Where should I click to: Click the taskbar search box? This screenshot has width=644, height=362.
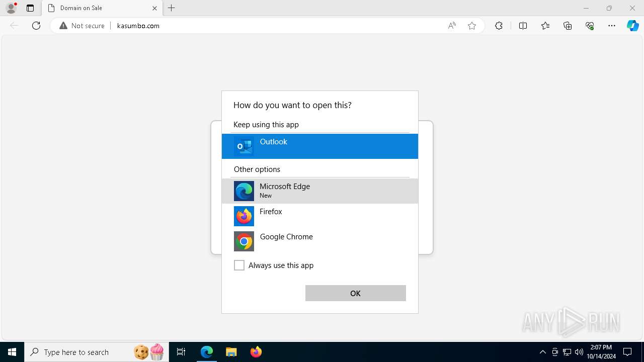[x=97, y=352]
